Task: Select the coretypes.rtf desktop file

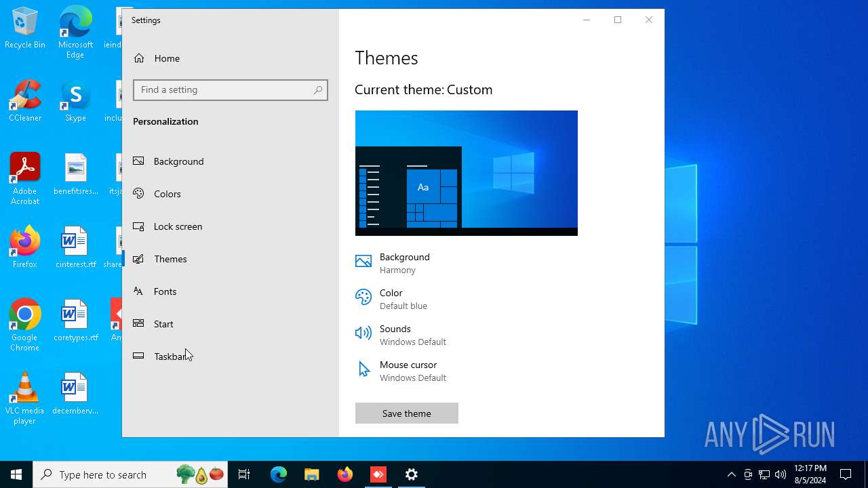Action: pos(75,321)
